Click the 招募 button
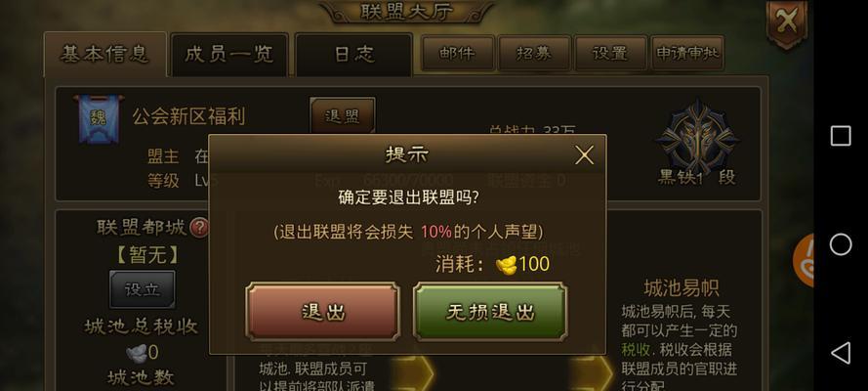This screenshot has height=391, width=868. point(534,53)
